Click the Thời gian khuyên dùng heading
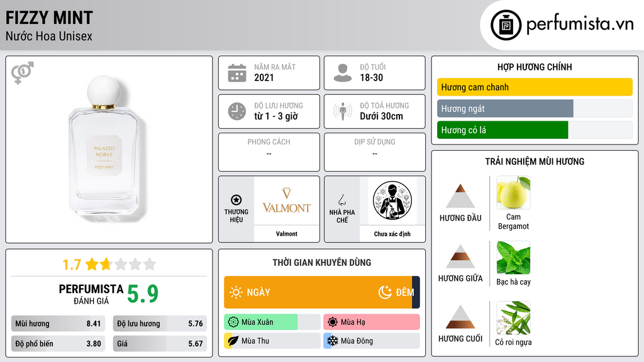This screenshot has height=362, width=644. coord(322,262)
